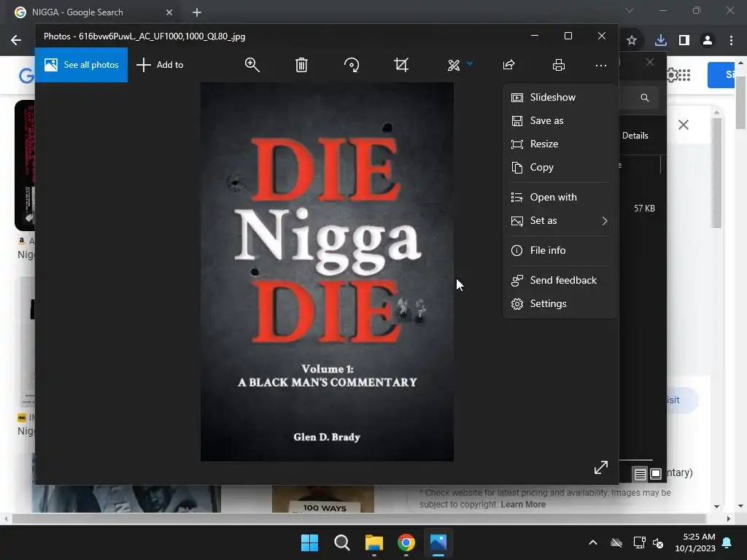This screenshot has width=747, height=560.
Task: Click See all photos button
Action: [x=81, y=65]
